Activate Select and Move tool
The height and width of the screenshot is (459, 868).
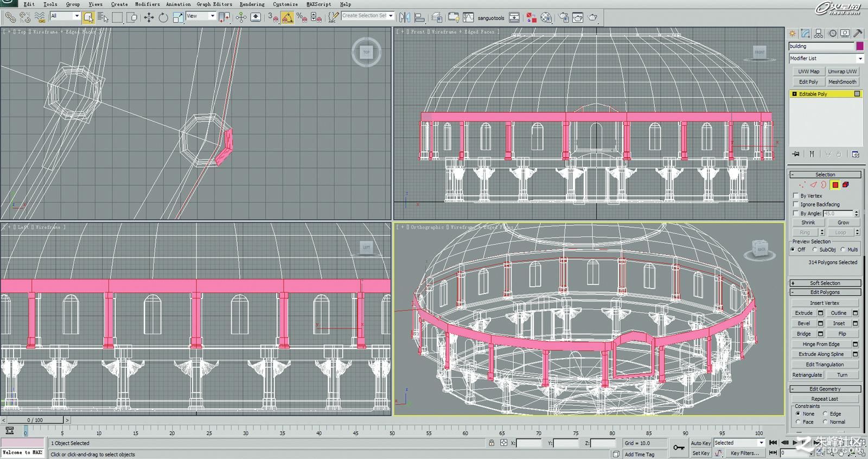[x=149, y=17]
